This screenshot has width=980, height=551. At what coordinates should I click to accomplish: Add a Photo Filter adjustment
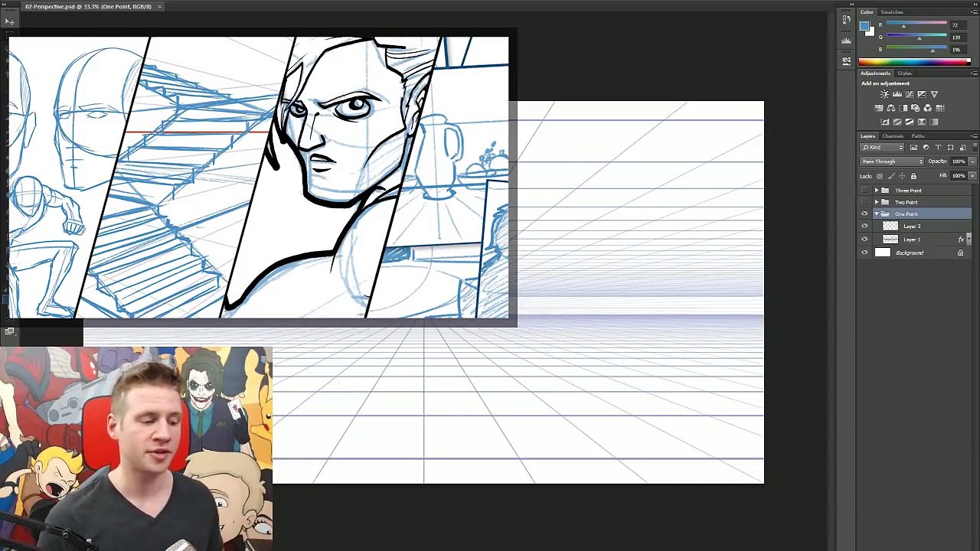click(916, 108)
